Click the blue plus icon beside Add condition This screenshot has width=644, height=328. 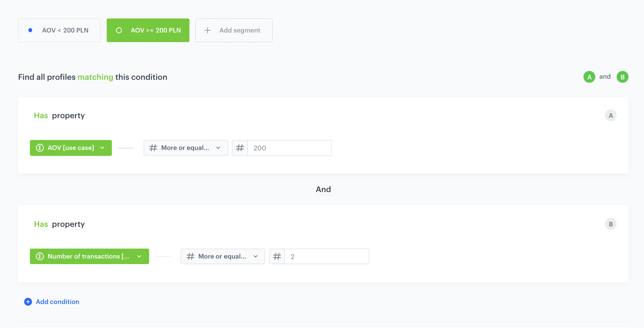(x=28, y=302)
